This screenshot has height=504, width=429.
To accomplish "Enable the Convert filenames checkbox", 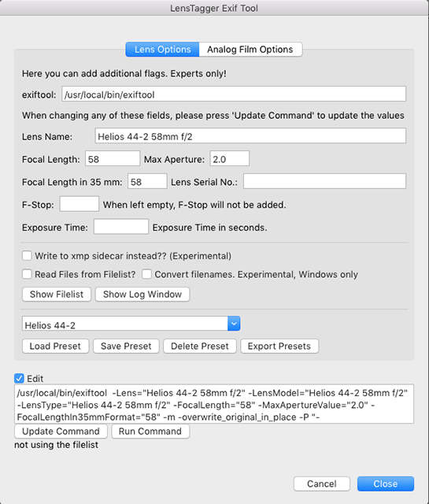I will [147, 274].
